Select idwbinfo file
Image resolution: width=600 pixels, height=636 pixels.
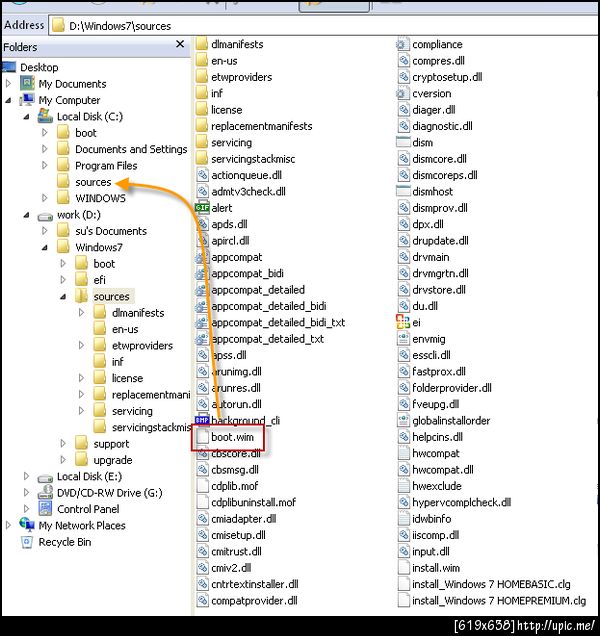tap(432, 519)
